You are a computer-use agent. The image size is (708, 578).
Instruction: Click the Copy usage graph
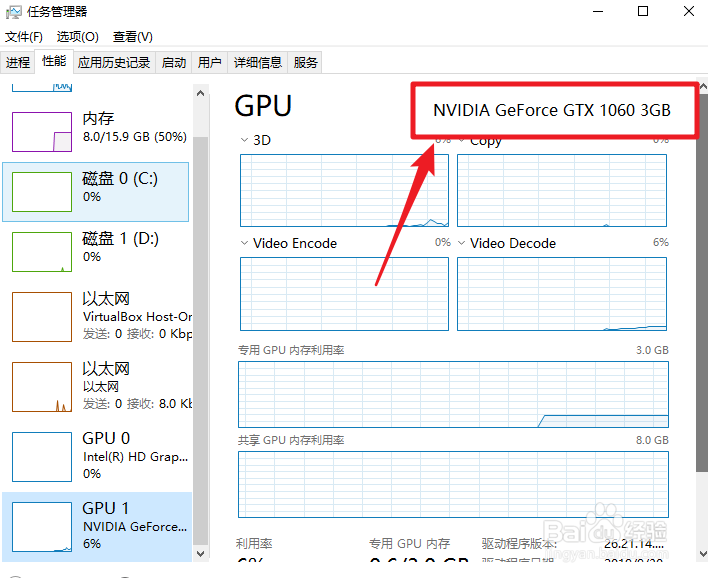pyautogui.click(x=562, y=191)
